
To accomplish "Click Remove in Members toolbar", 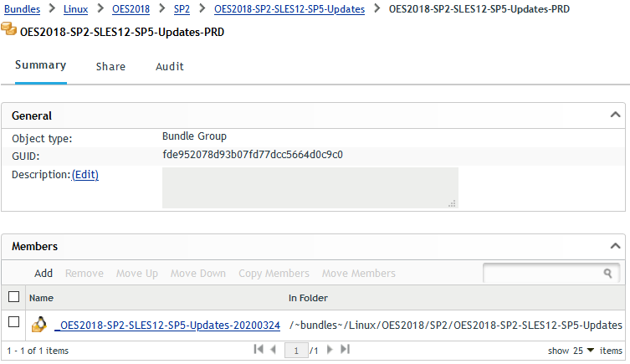I will click(85, 273).
